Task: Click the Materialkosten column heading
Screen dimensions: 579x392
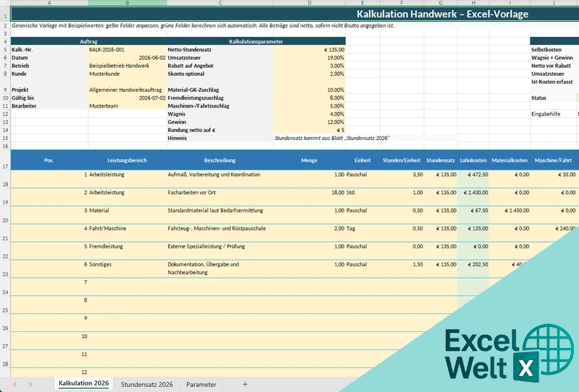Action: coord(510,160)
